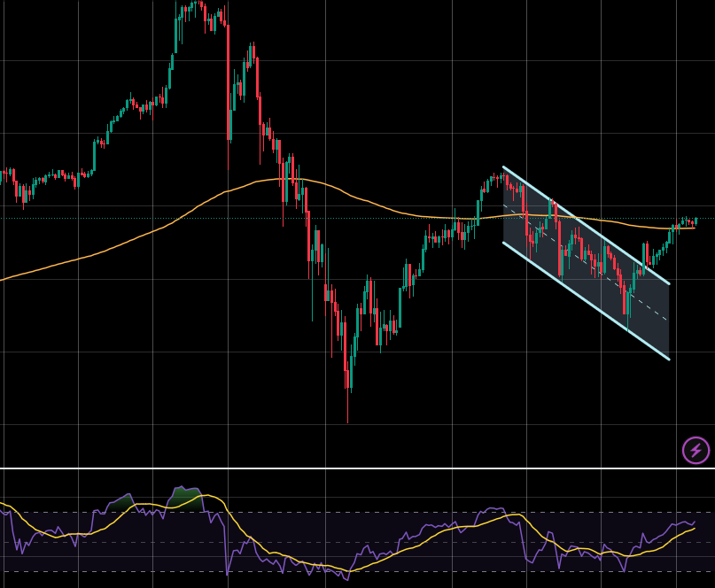Click the upper dashed band of the oscillator

tap(354, 512)
